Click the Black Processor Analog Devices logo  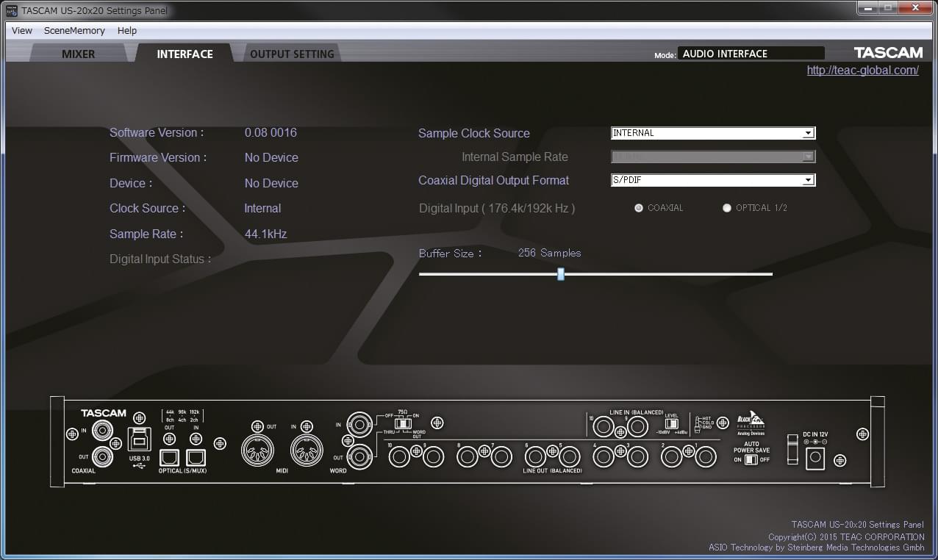pyautogui.click(x=751, y=423)
